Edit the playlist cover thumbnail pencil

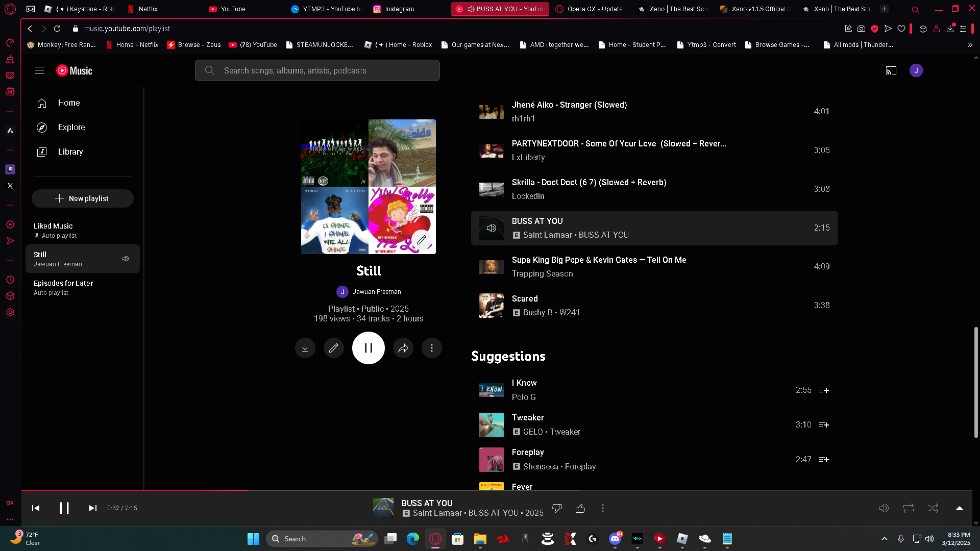(422, 239)
